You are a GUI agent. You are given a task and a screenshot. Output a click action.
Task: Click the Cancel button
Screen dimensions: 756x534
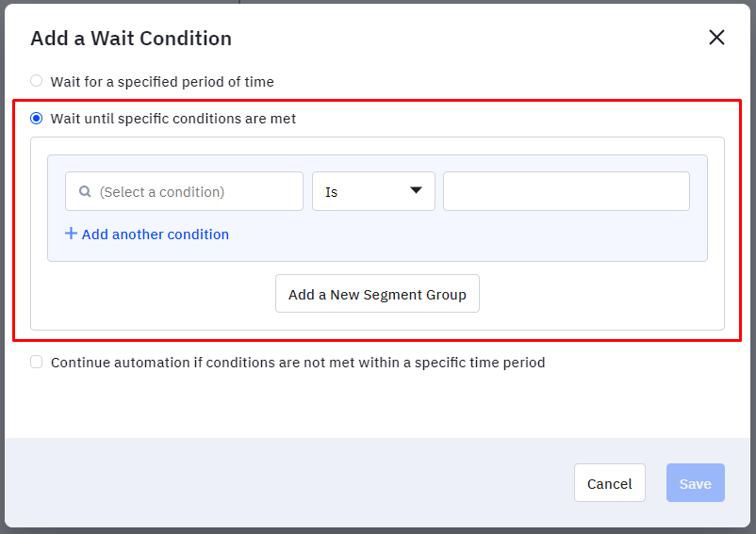[x=610, y=483]
